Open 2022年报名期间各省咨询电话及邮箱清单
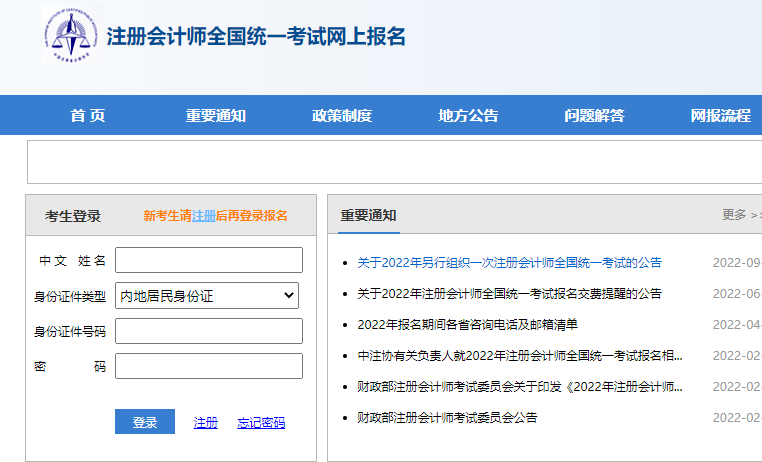 pyautogui.click(x=467, y=325)
